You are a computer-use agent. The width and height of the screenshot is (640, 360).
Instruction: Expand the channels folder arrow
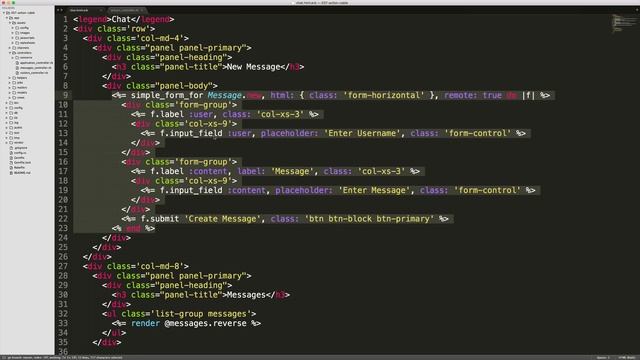point(9,48)
